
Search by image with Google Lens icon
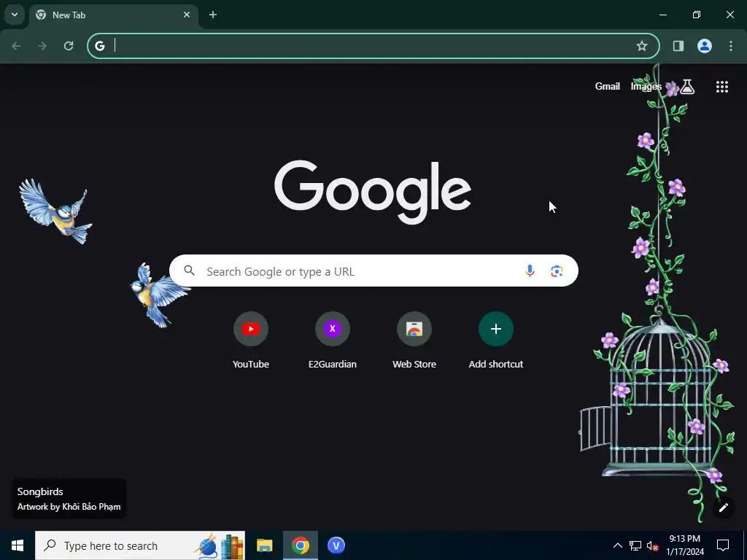click(x=557, y=271)
